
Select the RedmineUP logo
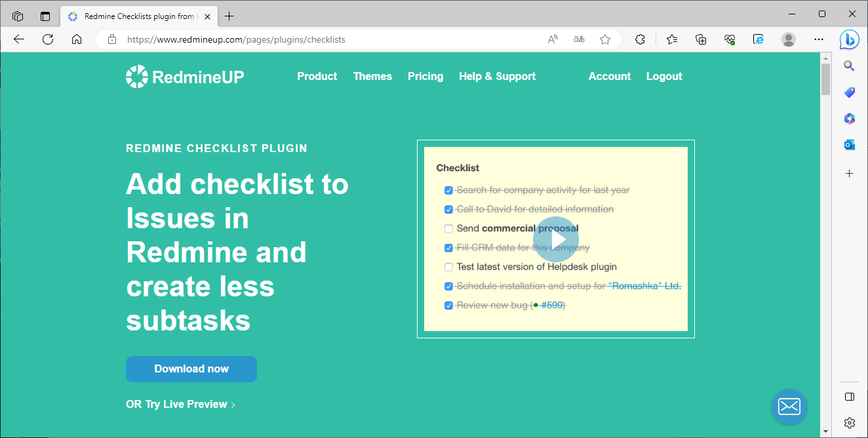pos(184,76)
